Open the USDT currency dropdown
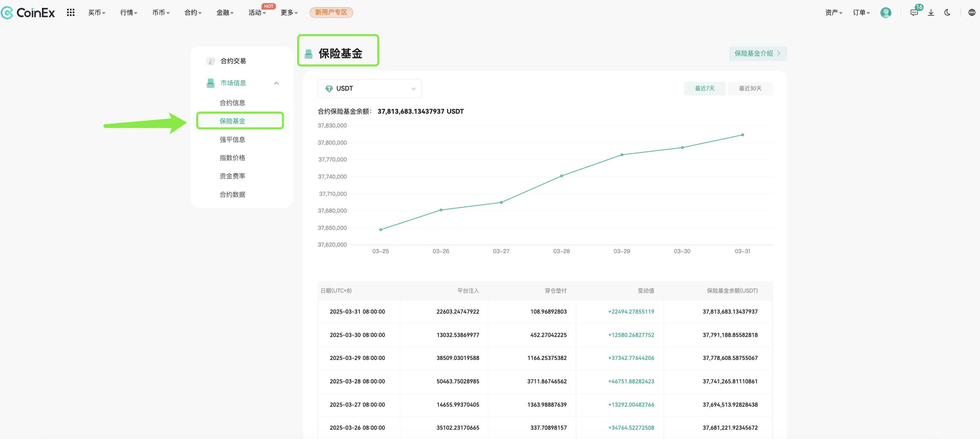 369,89
